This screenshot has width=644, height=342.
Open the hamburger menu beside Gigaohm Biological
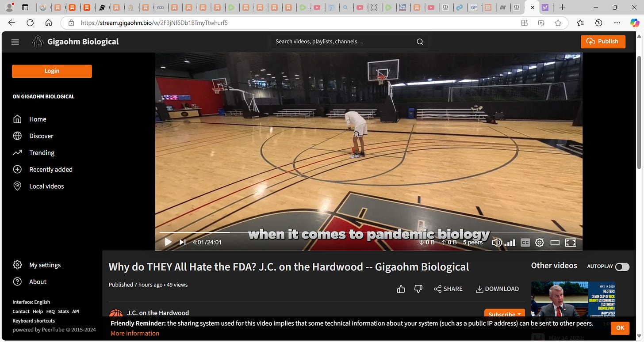click(15, 42)
